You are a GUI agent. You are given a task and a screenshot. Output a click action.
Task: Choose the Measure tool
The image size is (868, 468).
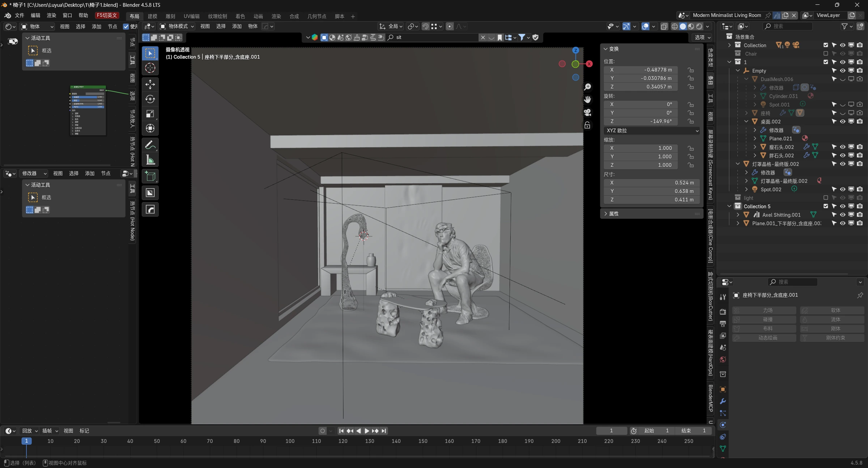(150, 160)
